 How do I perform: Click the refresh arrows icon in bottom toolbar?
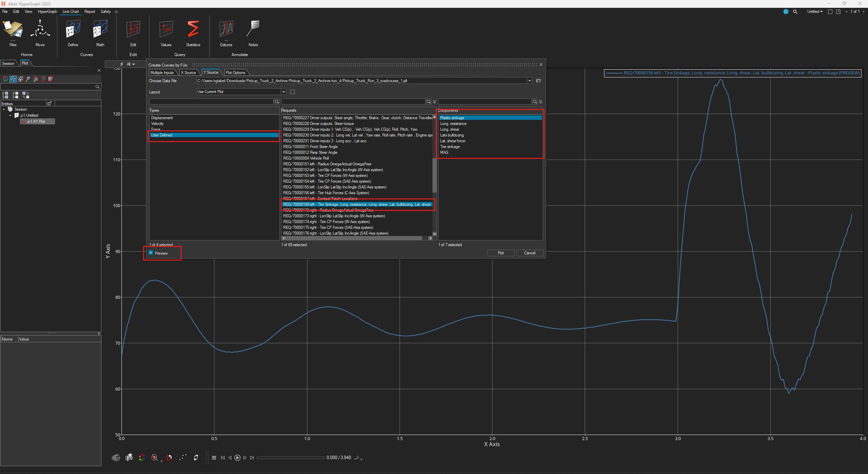(196, 458)
